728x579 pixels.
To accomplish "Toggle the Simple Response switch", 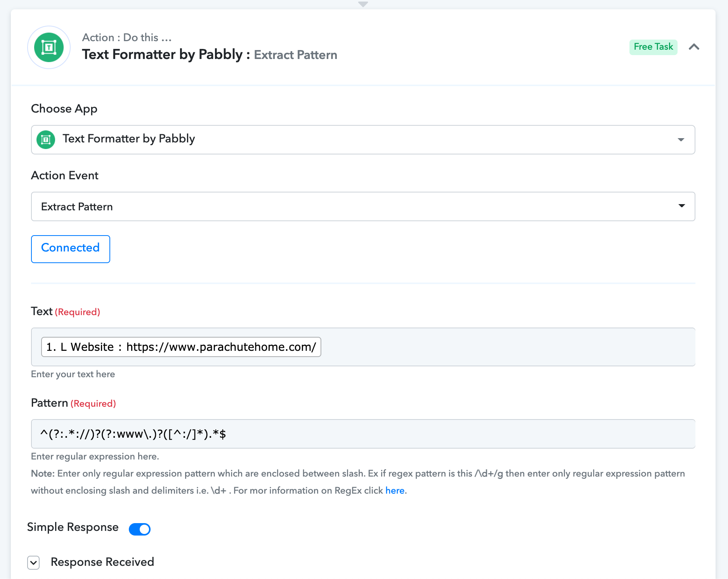I will 140,529.
